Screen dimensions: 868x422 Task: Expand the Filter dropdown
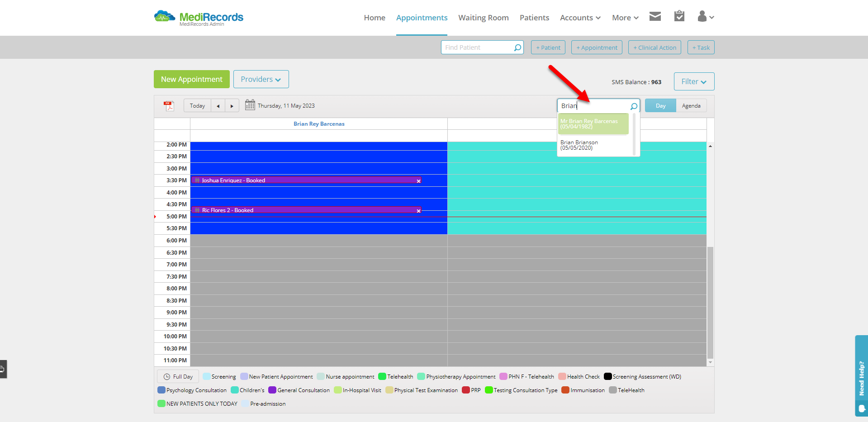[x=694, y=81]
